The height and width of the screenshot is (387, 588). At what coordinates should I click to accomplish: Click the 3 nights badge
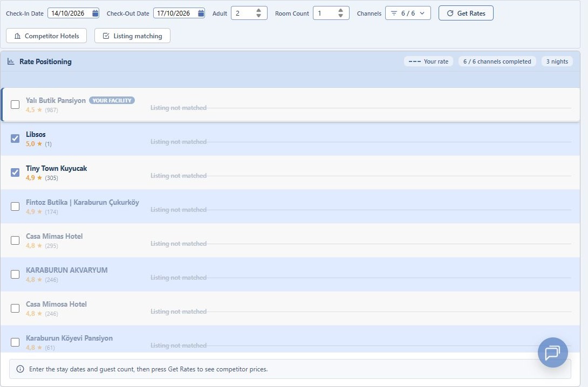(x=557, y=61)
